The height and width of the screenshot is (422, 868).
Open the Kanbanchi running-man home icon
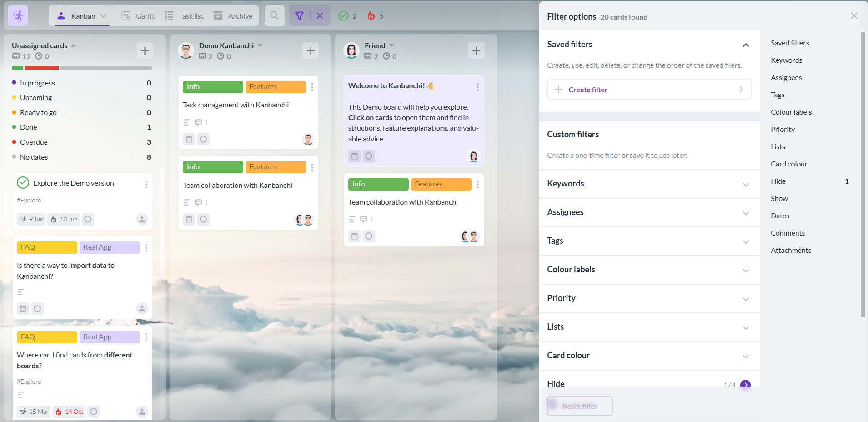pyautogui.click(x=18, y=16)
